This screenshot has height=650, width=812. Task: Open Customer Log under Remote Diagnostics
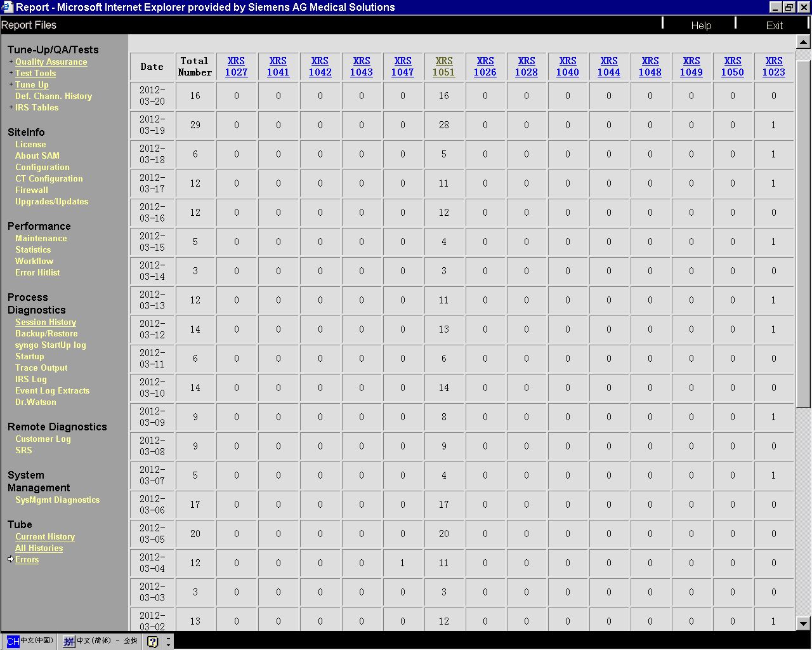pos(43,439)
